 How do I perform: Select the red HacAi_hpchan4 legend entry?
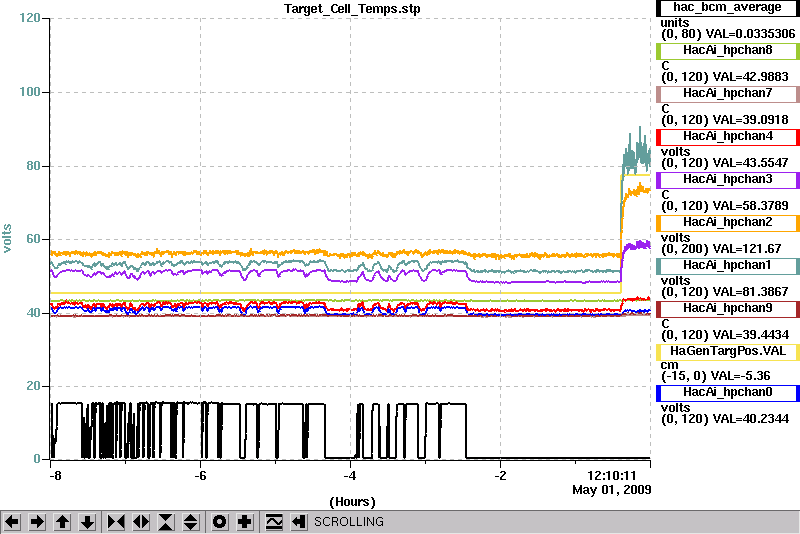728,137
